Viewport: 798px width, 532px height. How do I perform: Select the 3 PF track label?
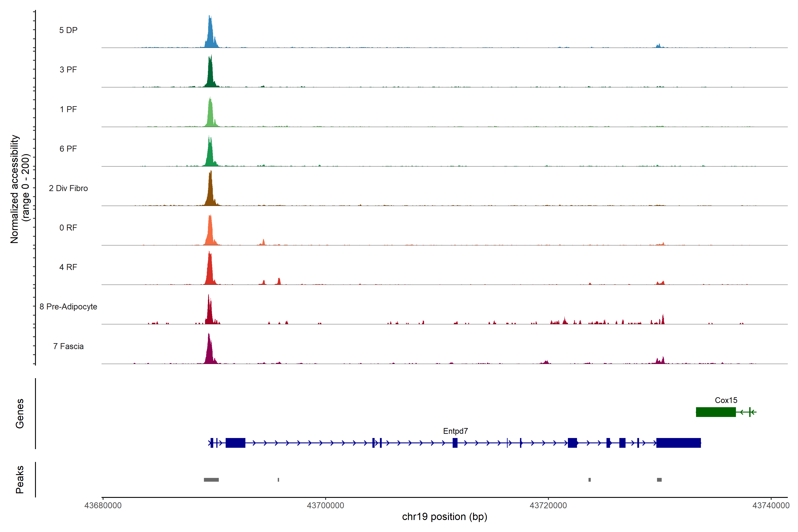click(68, 70)
